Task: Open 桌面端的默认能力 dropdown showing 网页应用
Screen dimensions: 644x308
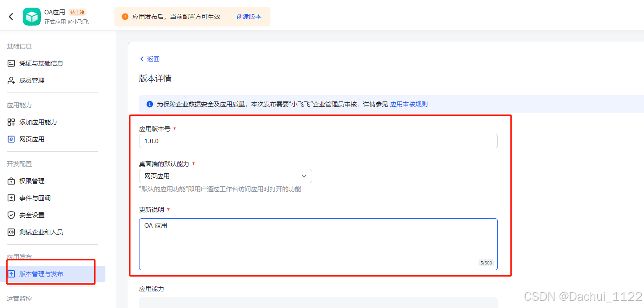Action: (226, 176)
